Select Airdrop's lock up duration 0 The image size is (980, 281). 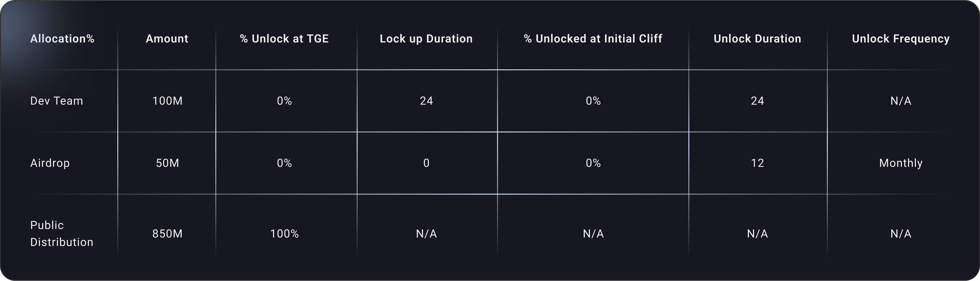pos(426,163)
